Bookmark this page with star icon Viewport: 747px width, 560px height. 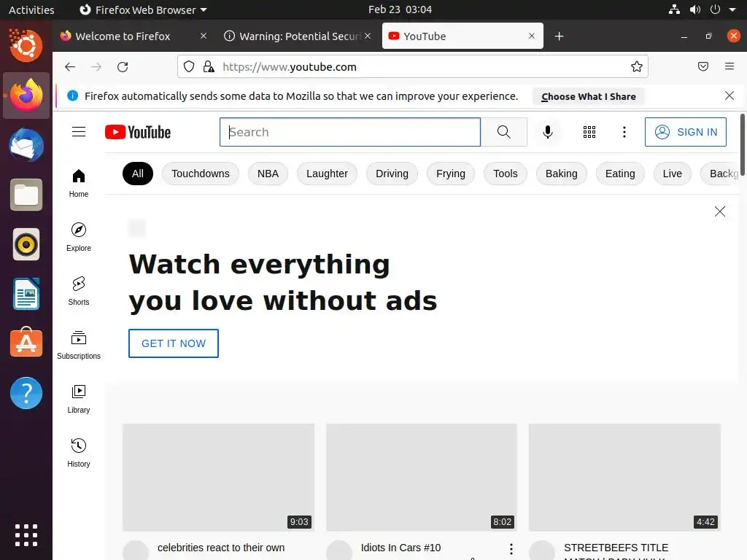636,66
